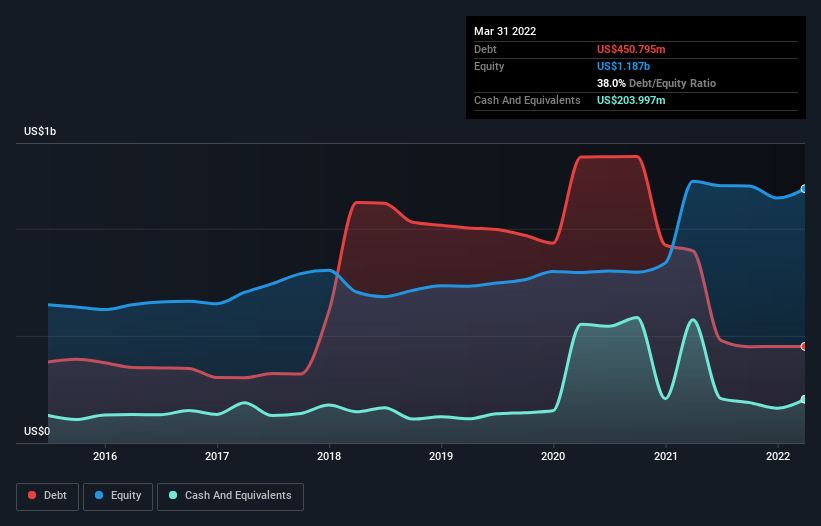821x526 pixels.
Task: Click the US$1.187b equity value
Action: [623, 66]
